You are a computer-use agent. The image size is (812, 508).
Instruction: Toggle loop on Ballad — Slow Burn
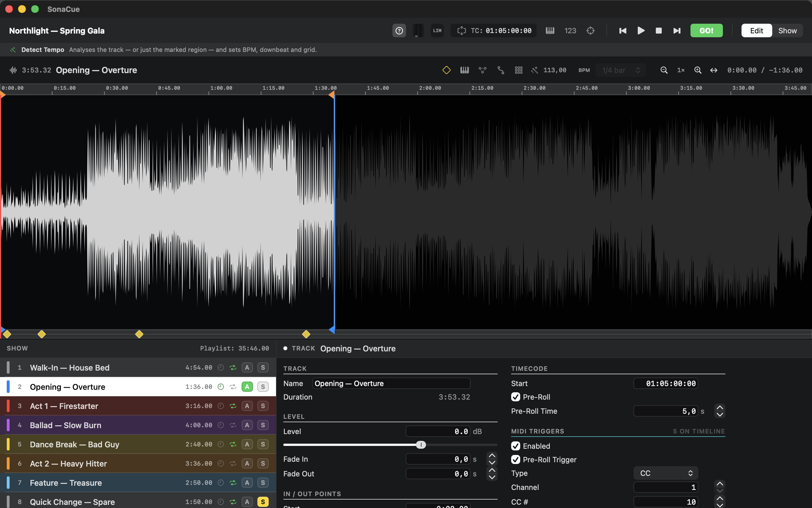233,425
